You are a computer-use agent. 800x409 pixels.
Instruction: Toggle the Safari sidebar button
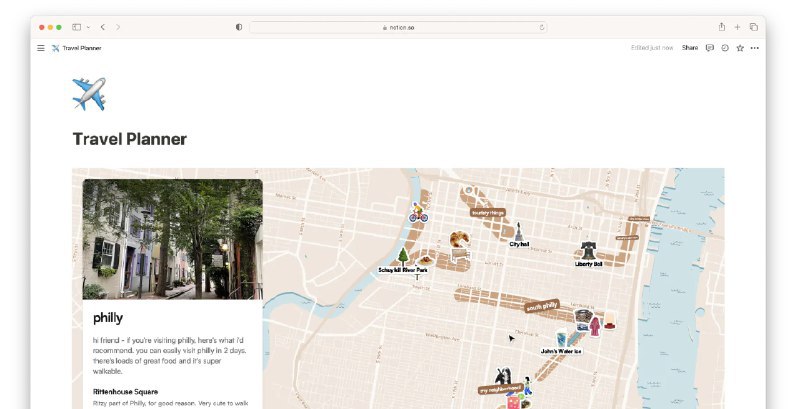click(x=77, y=27)
